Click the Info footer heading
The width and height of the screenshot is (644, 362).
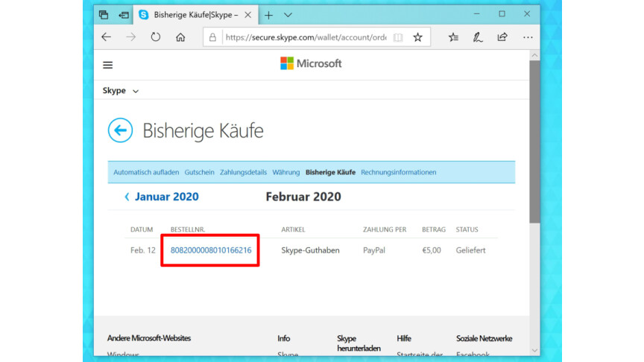pos(283,338)
